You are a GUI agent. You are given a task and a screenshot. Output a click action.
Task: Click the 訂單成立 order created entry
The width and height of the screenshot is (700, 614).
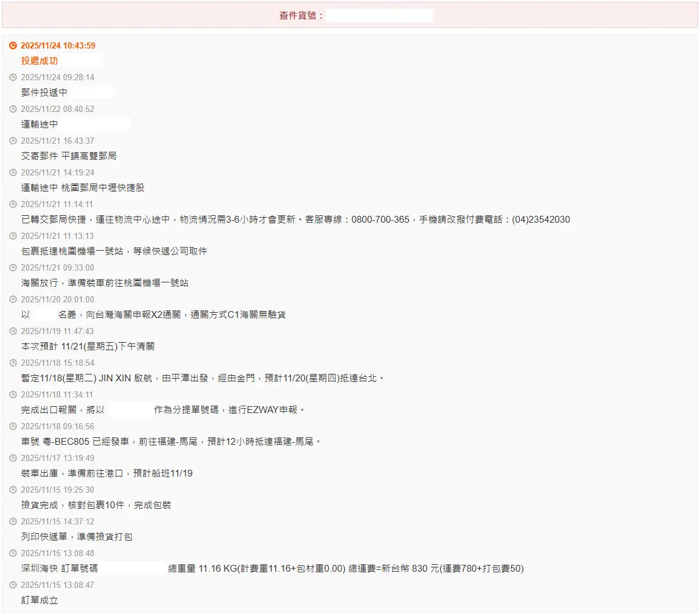pyautogui.click(x=39, y=600)
